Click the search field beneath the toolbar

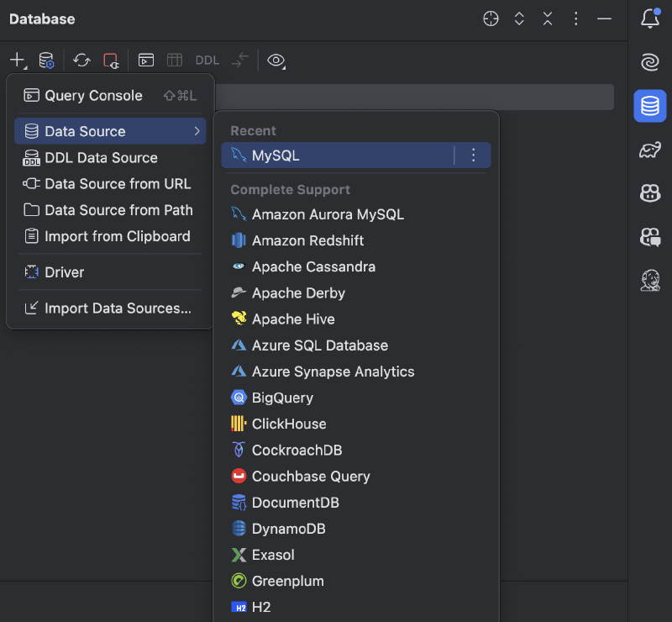[414, 97]
